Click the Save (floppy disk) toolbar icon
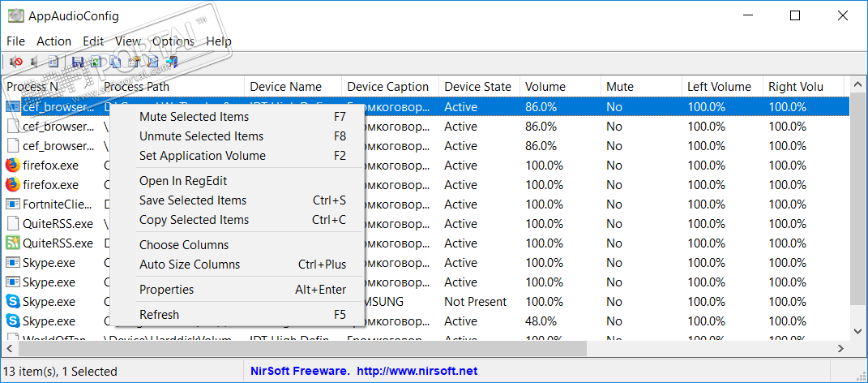The width and height of the screenshot is (868, 383). pyautogui.click(x=78, y=62)
